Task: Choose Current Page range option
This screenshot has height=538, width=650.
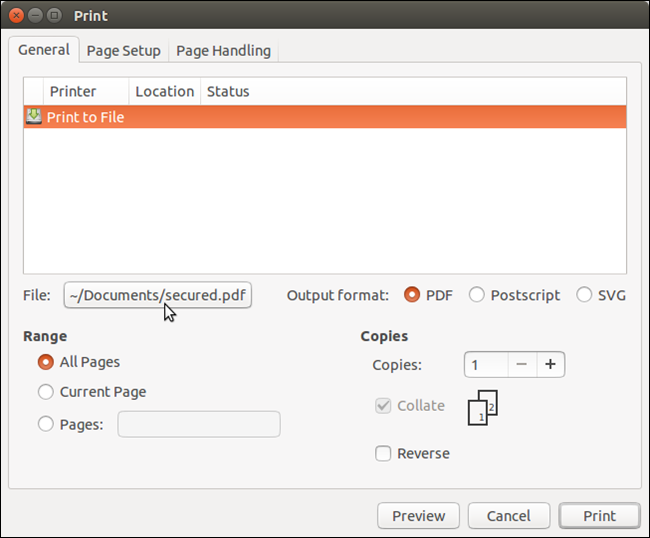Action: point(45,392)
